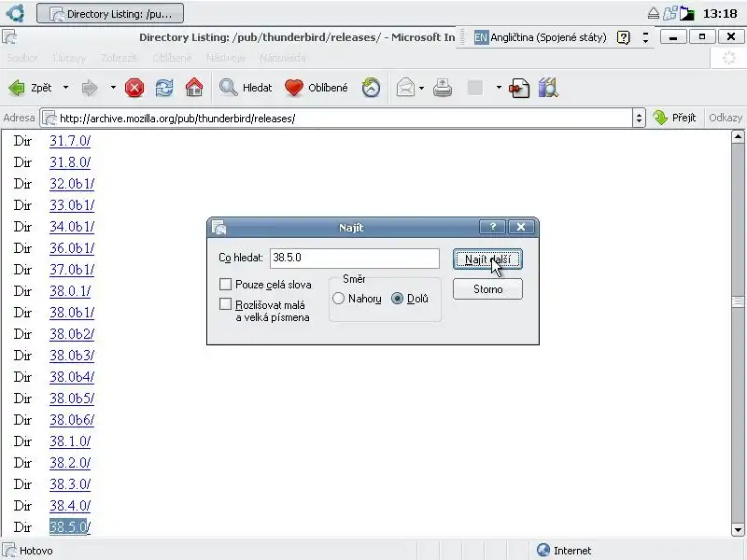Open the 38.5.0/ directory link
Image resolution: width=747 pixels, height=560 pixels.
click(x=70, y=527)
